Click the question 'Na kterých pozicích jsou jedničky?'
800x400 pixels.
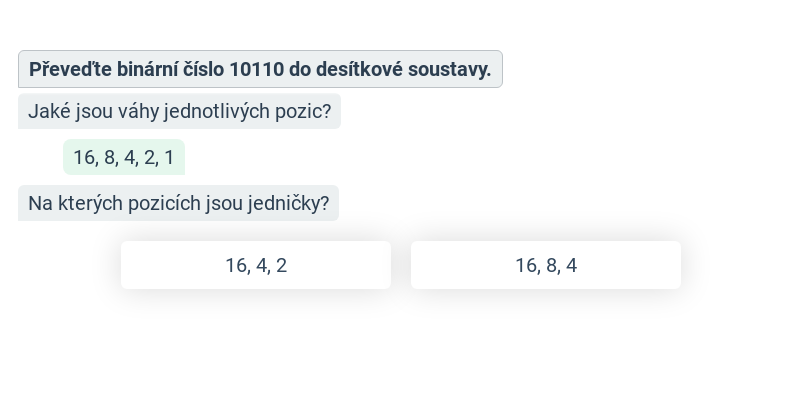(x=179, y=203)
